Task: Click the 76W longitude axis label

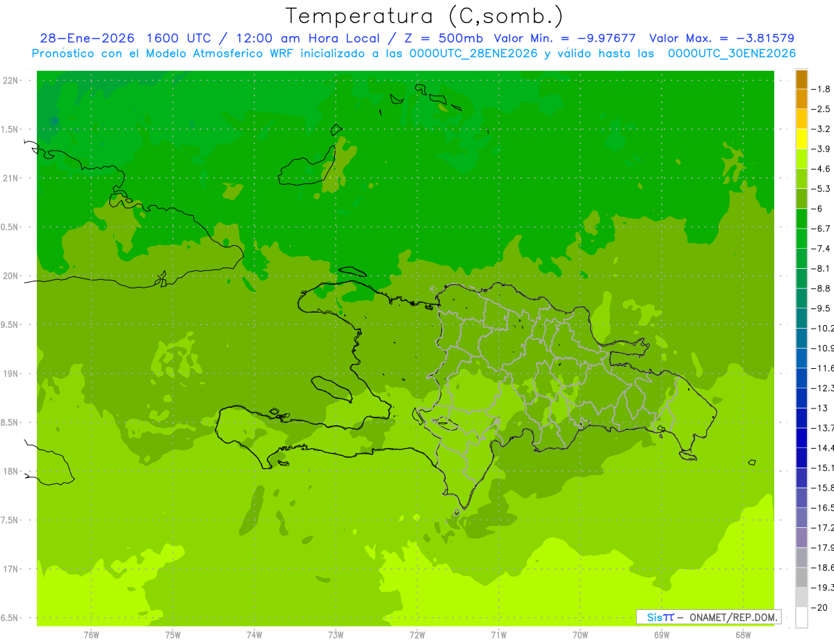Action: pyautogui.click(x=91, y=635)
